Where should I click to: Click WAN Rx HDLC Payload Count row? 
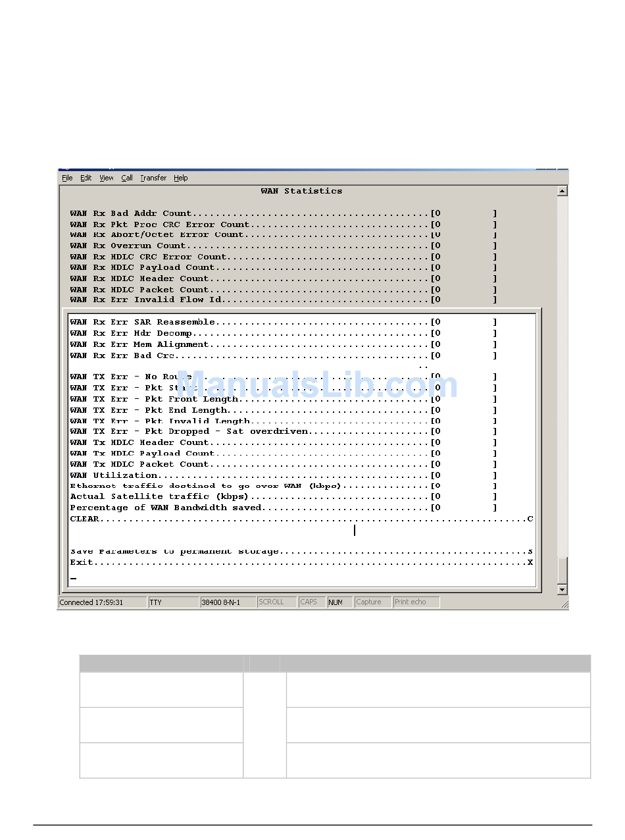click(x=284, y=267)
